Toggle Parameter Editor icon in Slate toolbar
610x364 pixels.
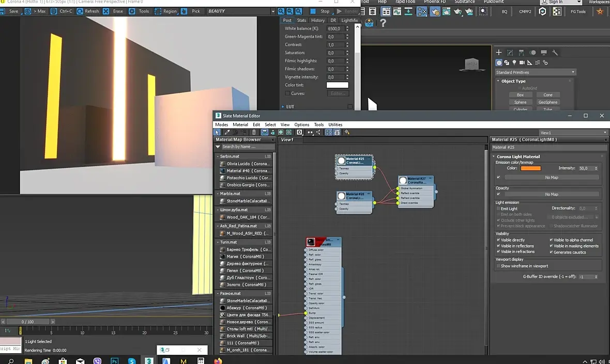point(337,133)
